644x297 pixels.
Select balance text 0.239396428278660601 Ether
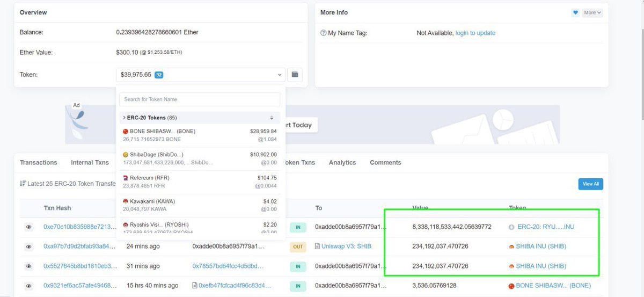tap(157, 32)
